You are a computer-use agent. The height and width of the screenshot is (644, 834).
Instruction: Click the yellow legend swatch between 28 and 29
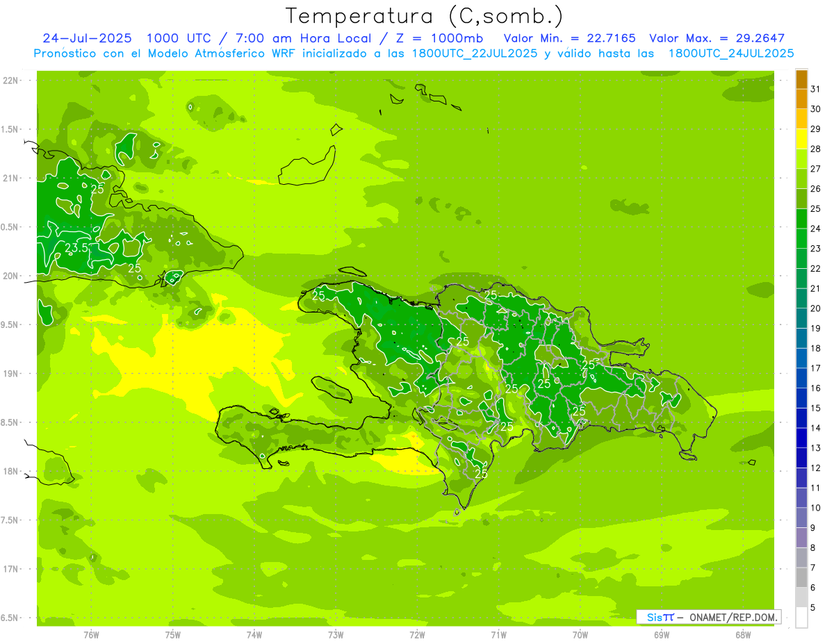click(801, 139)
